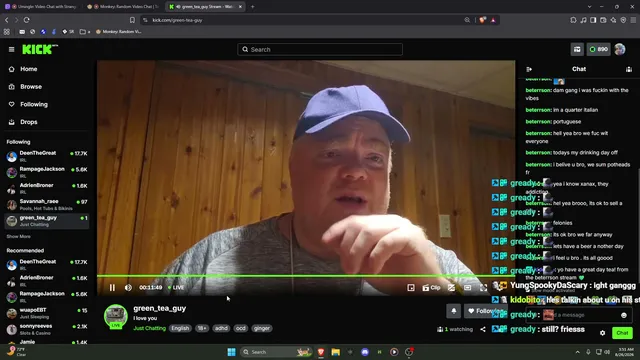Open Windows Start menu
Image resolution: width=640 pixels, height=360 pixels.
(x=231, y=352)
